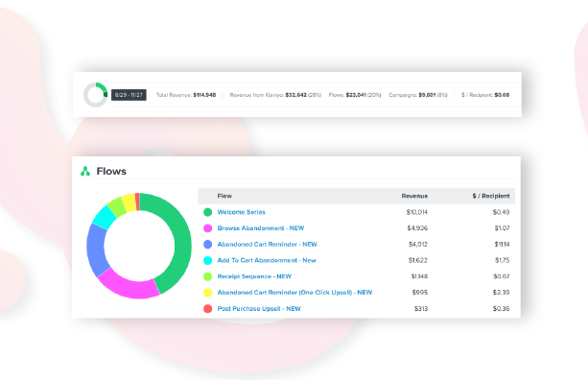Click the Revenue column header
The image size is (588, 380).
(414, 196)
